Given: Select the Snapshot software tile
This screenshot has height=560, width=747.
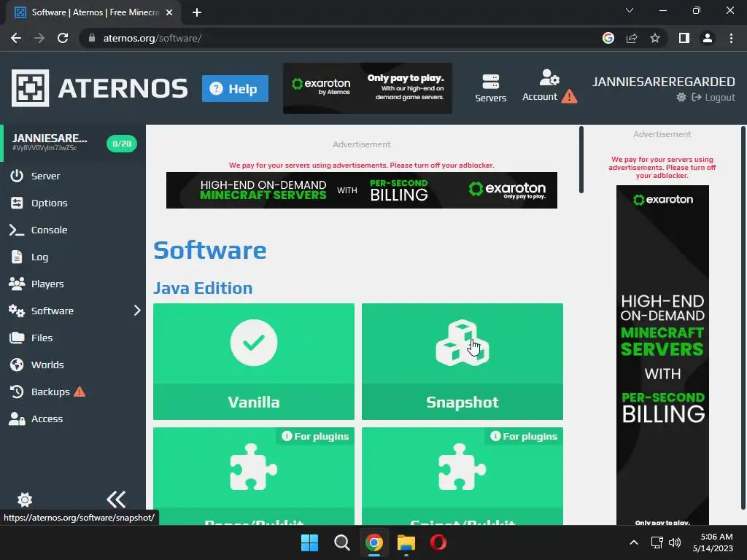Looking at the screenshot, I should click(462, 362).
